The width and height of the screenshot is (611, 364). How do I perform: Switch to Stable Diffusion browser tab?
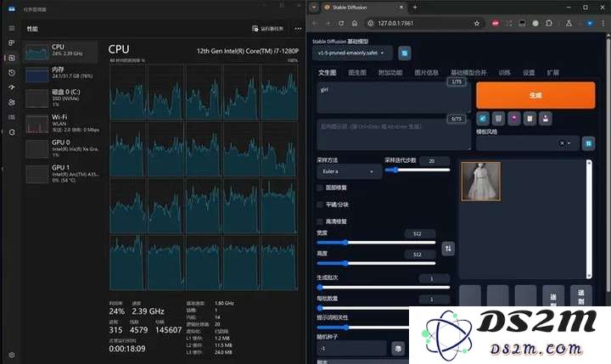(363, 8)
